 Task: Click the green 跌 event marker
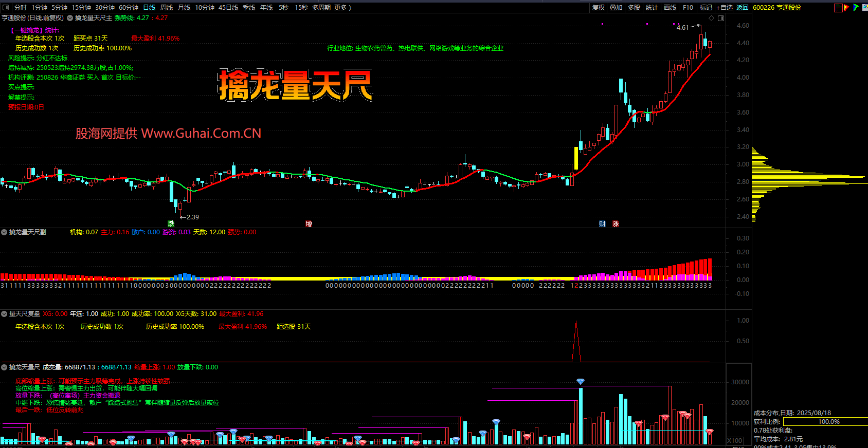pyautogui.click(x=171, y=223)
